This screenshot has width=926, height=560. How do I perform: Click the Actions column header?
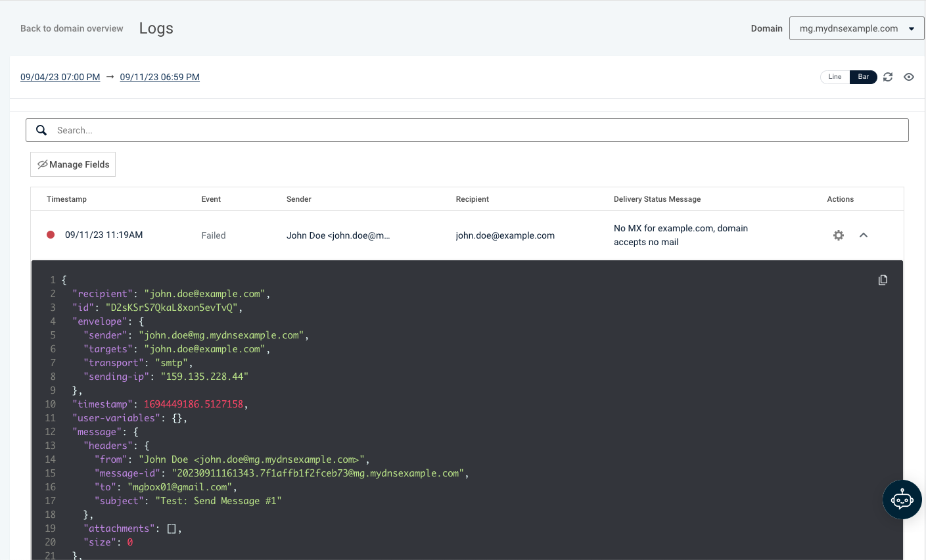[x=841, y=199]
